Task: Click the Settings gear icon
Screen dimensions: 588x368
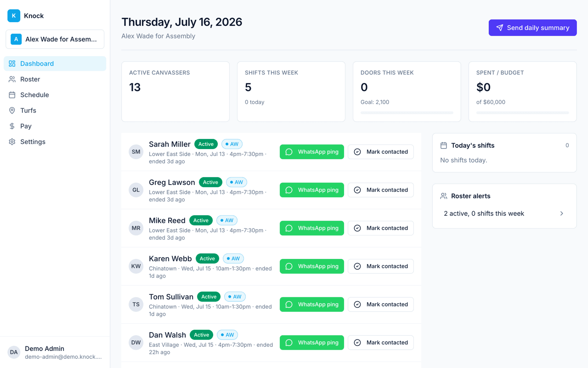Action: (12, 142)
